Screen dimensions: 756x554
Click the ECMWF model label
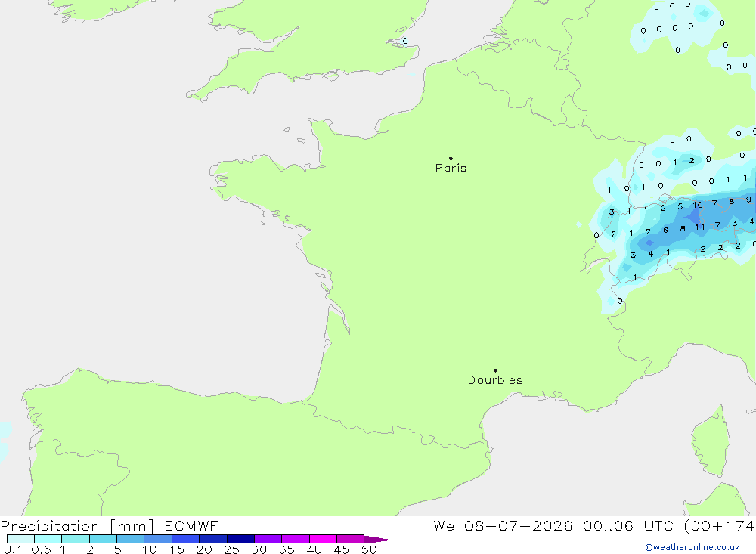tap(191, 525)
